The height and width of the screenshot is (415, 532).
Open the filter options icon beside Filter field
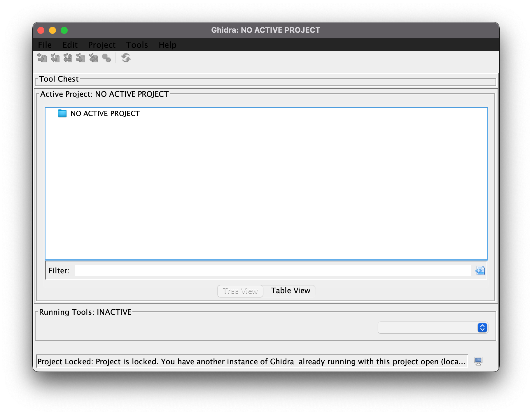coord(480,270)
